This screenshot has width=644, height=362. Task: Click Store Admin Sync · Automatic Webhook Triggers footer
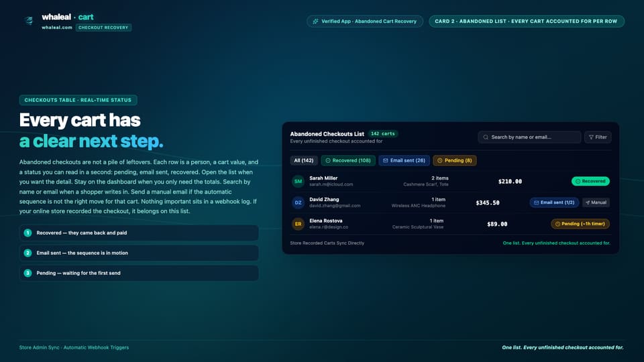point(74,347)
